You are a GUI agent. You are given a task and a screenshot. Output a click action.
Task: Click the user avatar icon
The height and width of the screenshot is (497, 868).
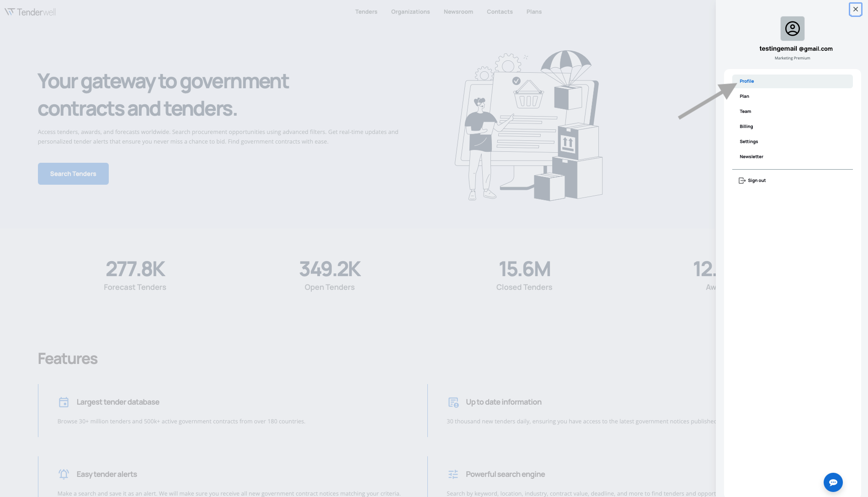(792, 29)
